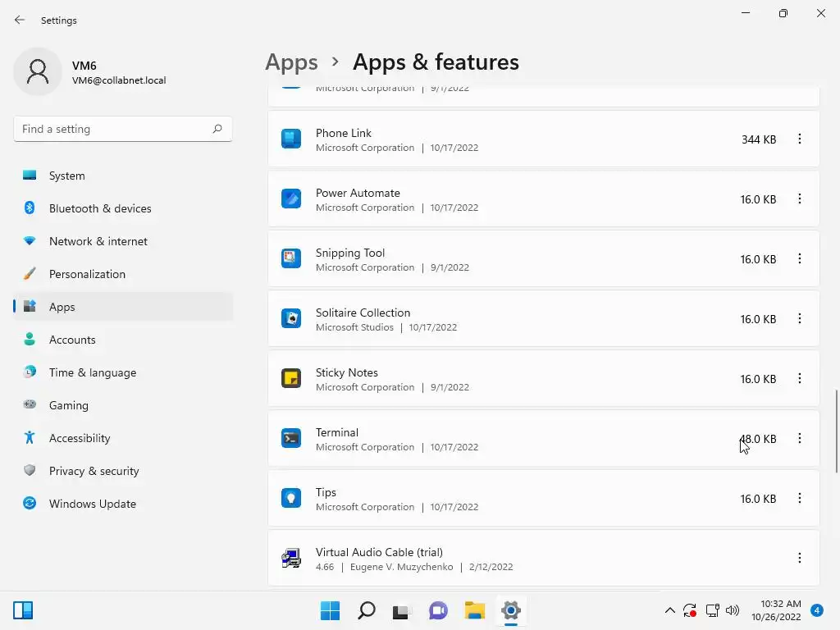The width and height of the screenshot is (840, 630).
Task: Click the Snipping Tool app icon
Action: click(x=291, y=258)
